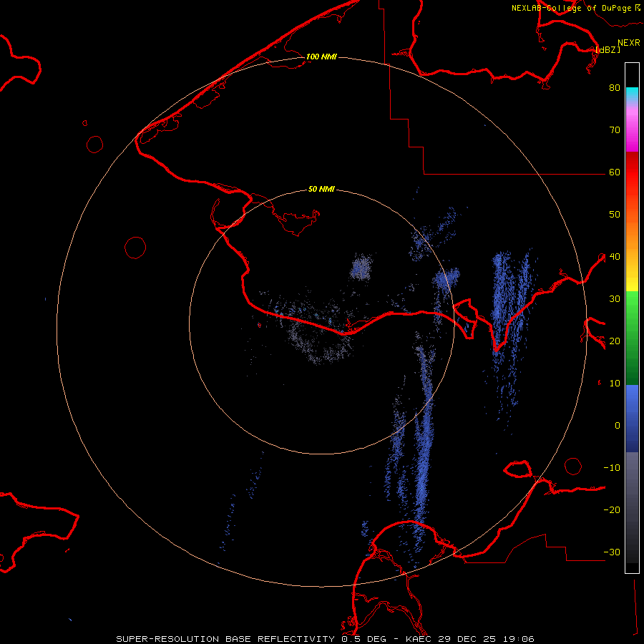Click the -30 value on the dBZ scale

612,552
